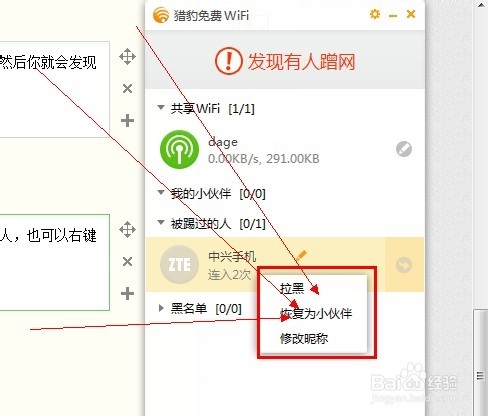Click the 猎豹免费WiFi logo icon

161,15
